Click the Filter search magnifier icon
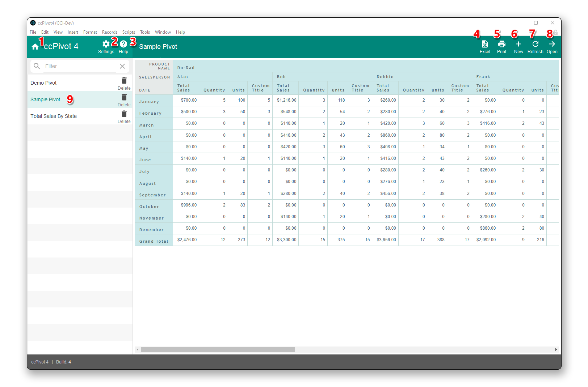The width and height of the screenshot is (588, 387). click(x=37, y=66)
